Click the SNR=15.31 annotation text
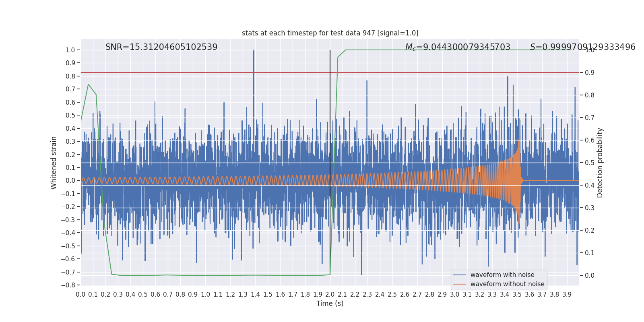Viewport: 644px width, 322px height. click(161, 47)
